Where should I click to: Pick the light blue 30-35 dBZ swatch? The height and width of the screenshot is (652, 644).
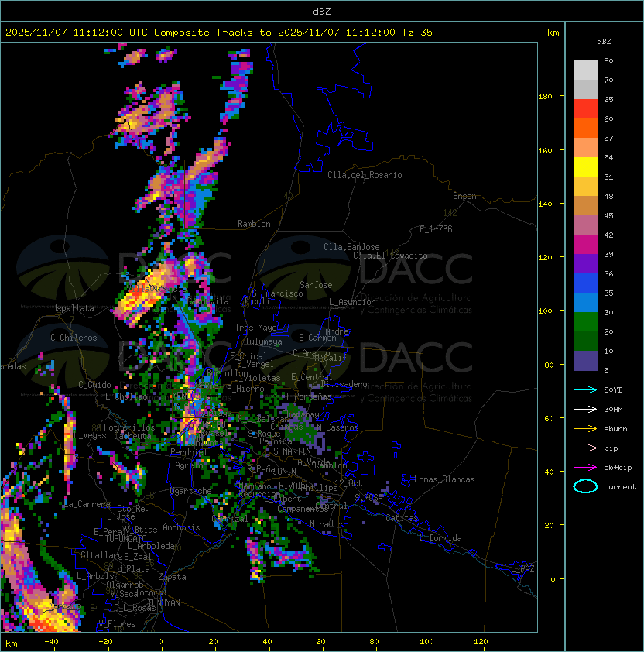(x=585, y=303)
